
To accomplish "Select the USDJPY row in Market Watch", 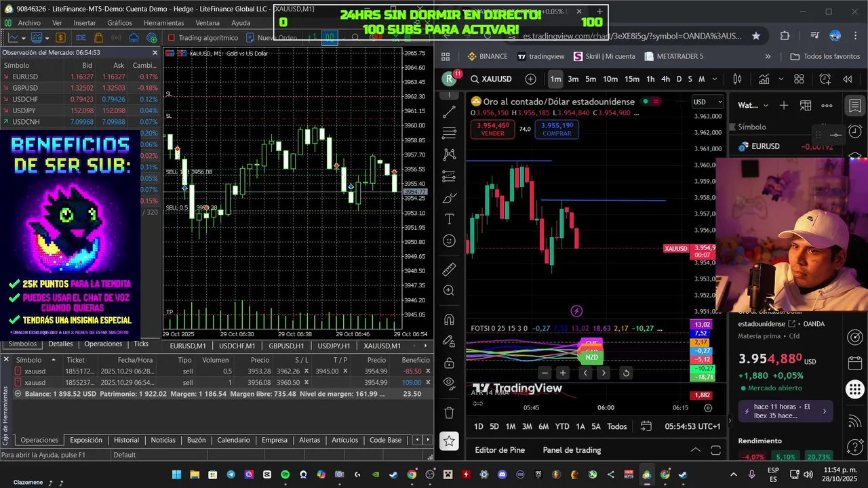I will [81, 110].
